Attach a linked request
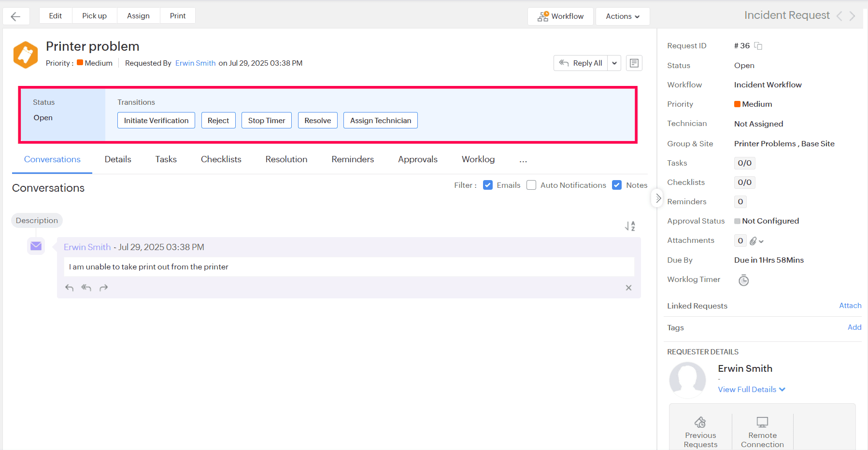The width and height of the screenshot is (868, 450). coord(850,306)
